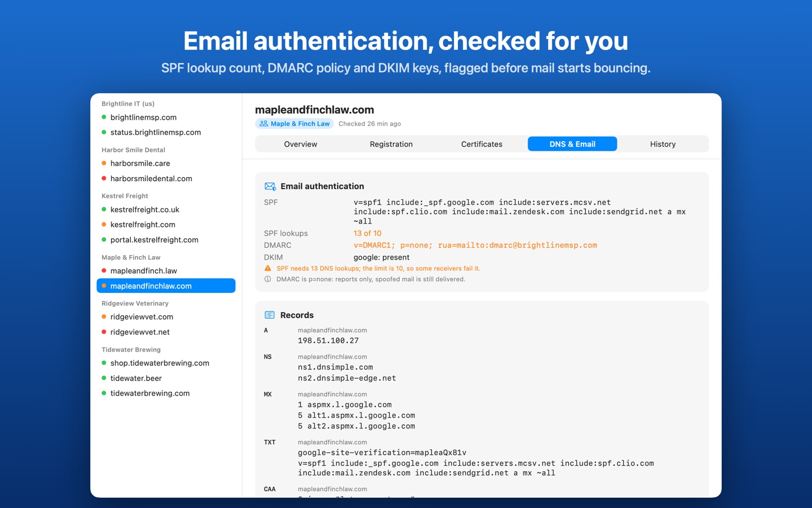Select tidewater.beer in the sidebar
This screenshot has width=812, height=508.
(166, 378)
